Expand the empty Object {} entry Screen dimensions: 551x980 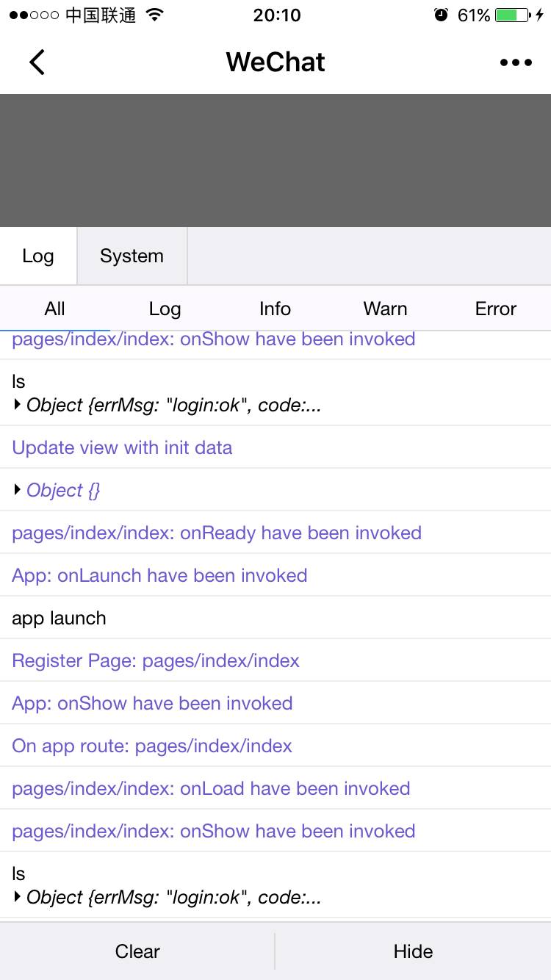(x=57, y=490)
